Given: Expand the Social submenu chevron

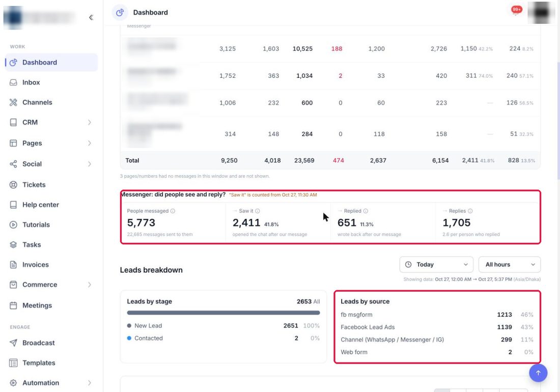Looking at the screenshot, I should tap(89, 164).
